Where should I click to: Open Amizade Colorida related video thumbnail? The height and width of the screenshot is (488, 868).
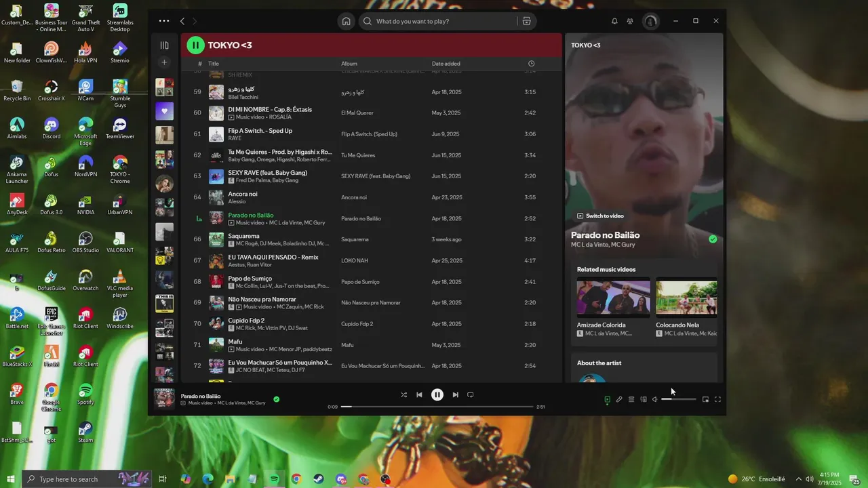pos(613,296)
